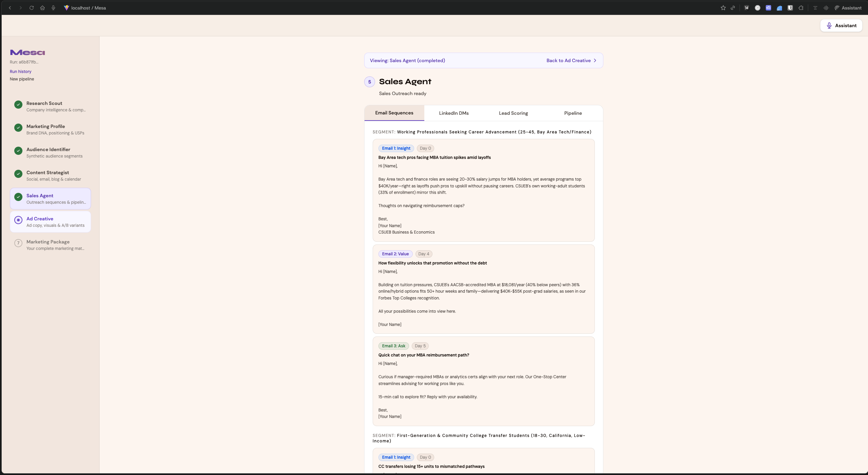Go to browser home icon
Viewport: 868px width, 475px height.
[x=42, y=8]
